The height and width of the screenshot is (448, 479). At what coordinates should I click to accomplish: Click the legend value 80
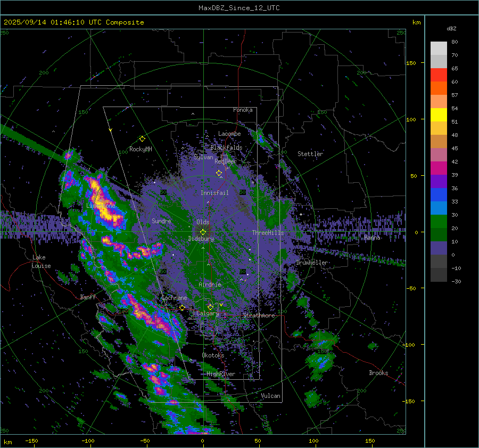point(455,42)
